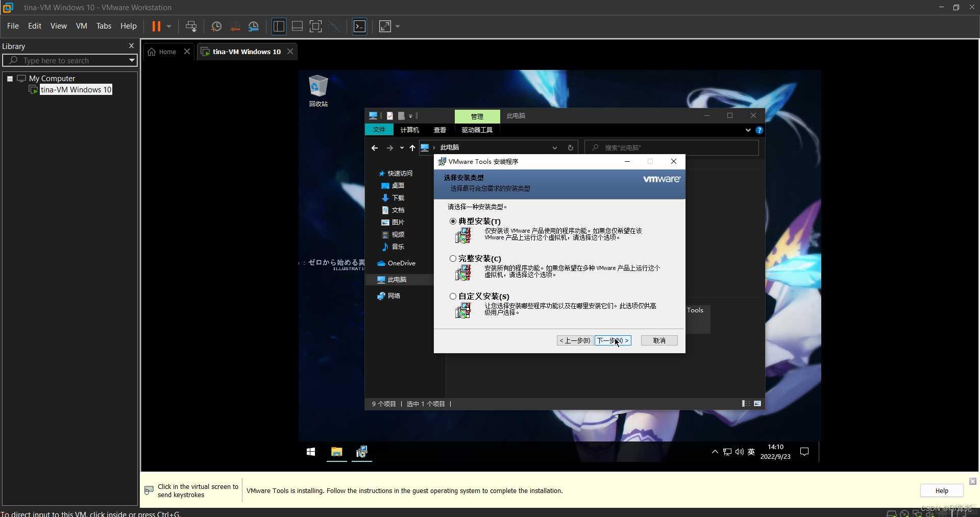980x517 pixels.
Task: Click the Pause VM toolbar icon
Action: [156, 27]
